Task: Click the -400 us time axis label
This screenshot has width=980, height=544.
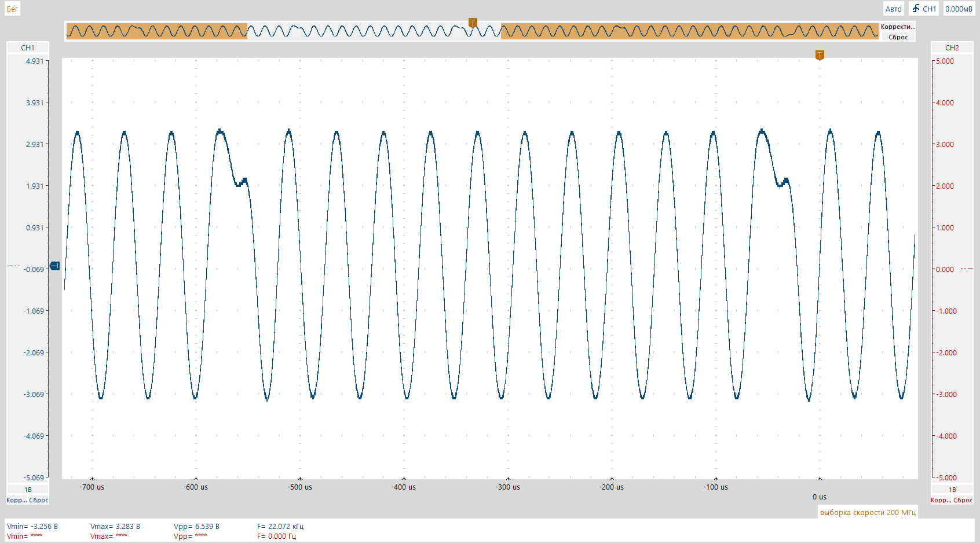Action: click(x=404, y=487)
